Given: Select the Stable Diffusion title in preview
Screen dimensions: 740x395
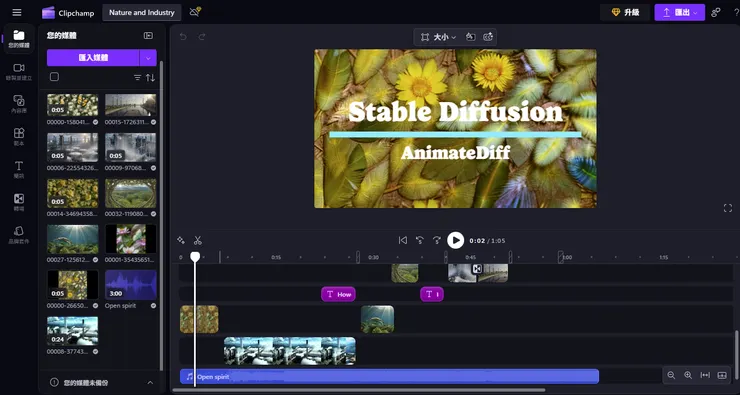Looking at the screenshot, I should point(455,112).
